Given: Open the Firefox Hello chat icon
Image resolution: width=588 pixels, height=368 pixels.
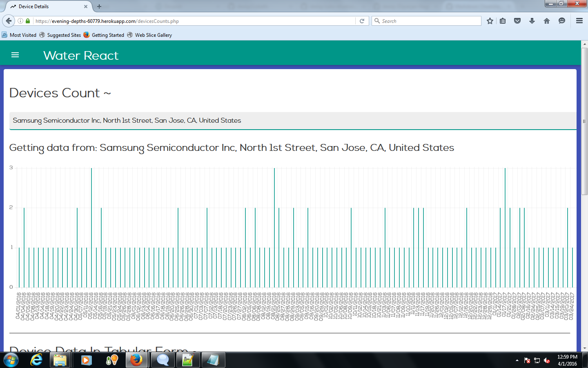Looking at the screenshot, I should click(562, 21).
